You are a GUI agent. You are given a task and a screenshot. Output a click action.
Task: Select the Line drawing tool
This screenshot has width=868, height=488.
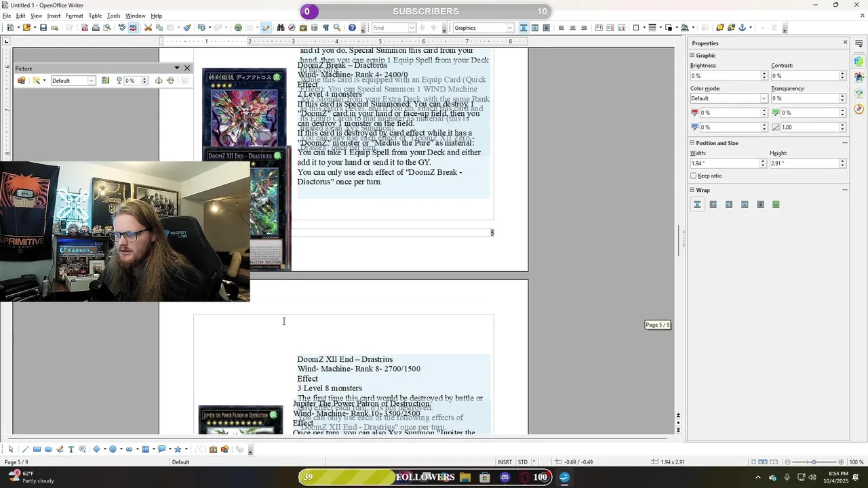point(26,449)
